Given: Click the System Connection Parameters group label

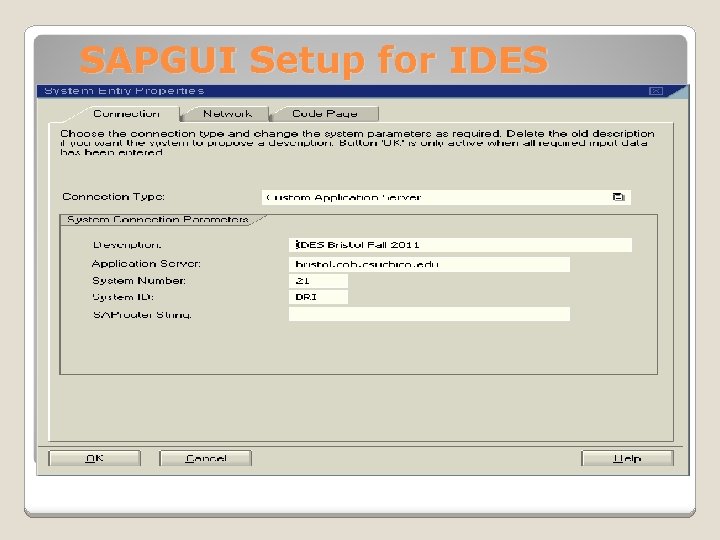Looking at the screenshot, I should click(158, 219).
